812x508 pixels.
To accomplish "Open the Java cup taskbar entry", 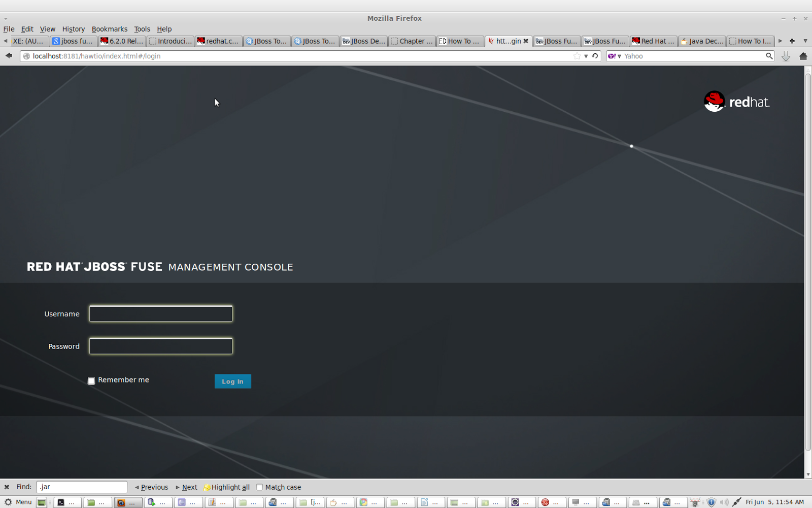I will click(x=340, y=502).
